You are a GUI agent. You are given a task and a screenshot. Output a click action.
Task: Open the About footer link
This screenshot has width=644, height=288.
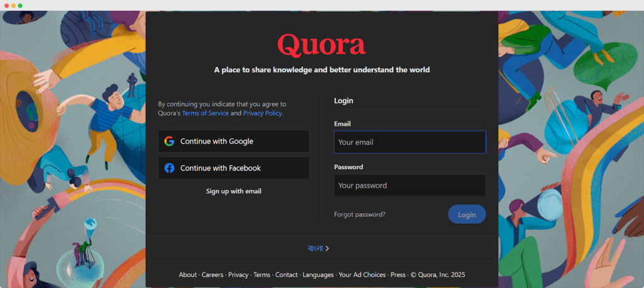187,275
